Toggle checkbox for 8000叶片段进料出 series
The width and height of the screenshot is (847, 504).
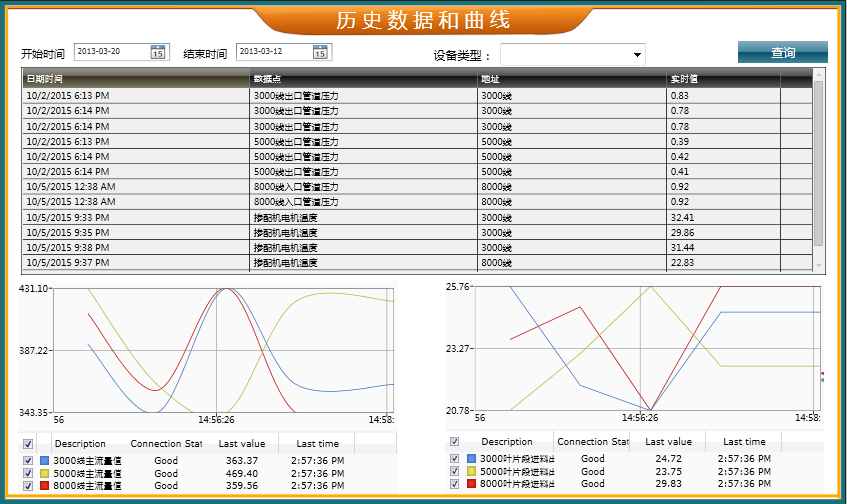point(456,484)
